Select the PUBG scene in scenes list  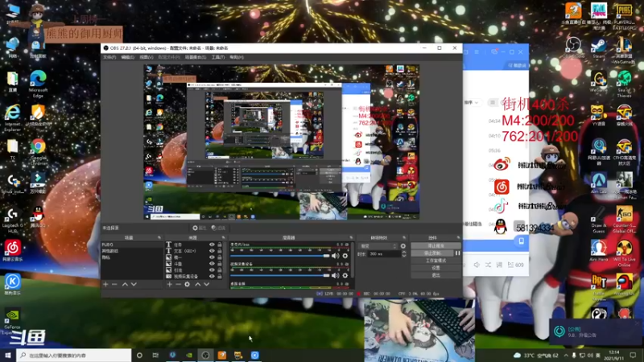[x=132, y=245]
